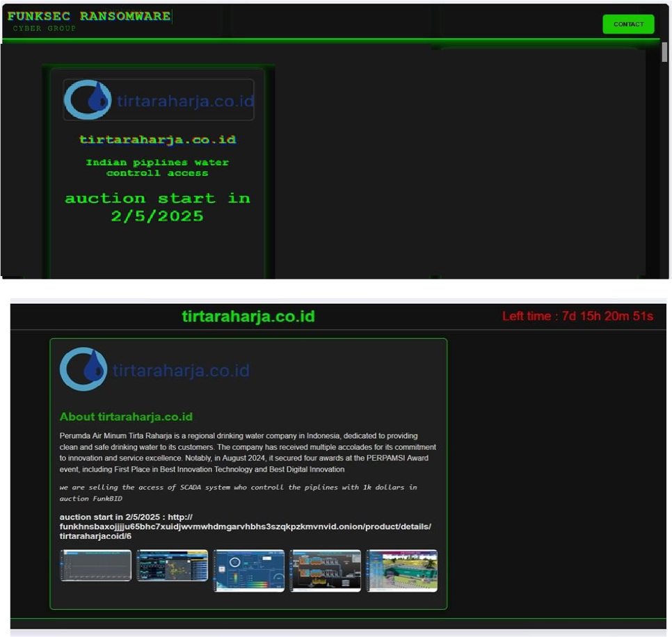Click the green CONTACT button
Image resolution: width=672 pixels, height=637 pixels.
[628, 24]
